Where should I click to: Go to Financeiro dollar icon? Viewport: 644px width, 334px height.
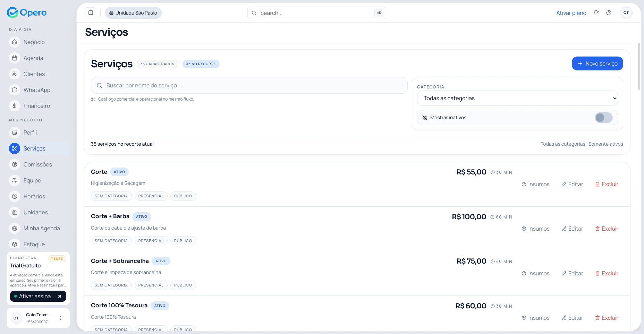[15, 106]
